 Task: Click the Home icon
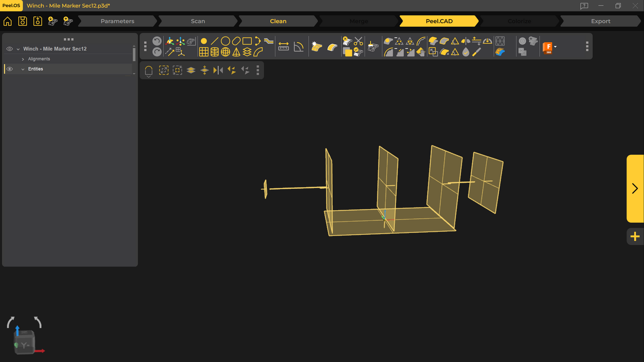tap(8, 21)
